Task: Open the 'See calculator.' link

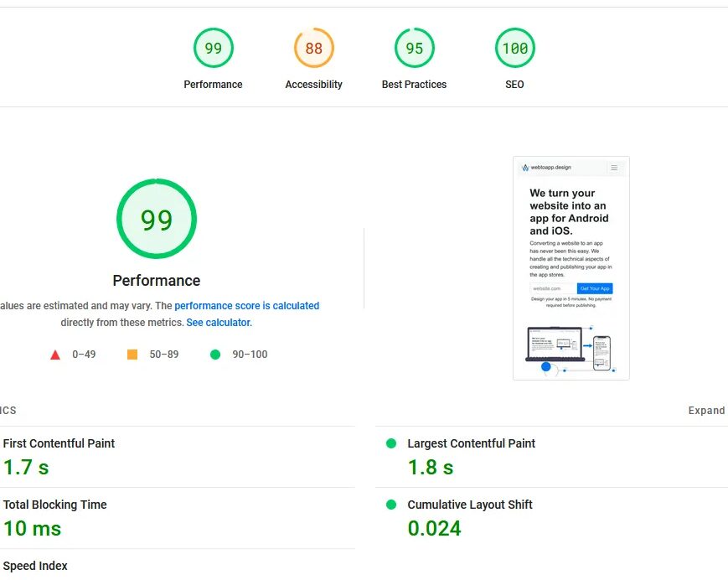Action: 219,323
